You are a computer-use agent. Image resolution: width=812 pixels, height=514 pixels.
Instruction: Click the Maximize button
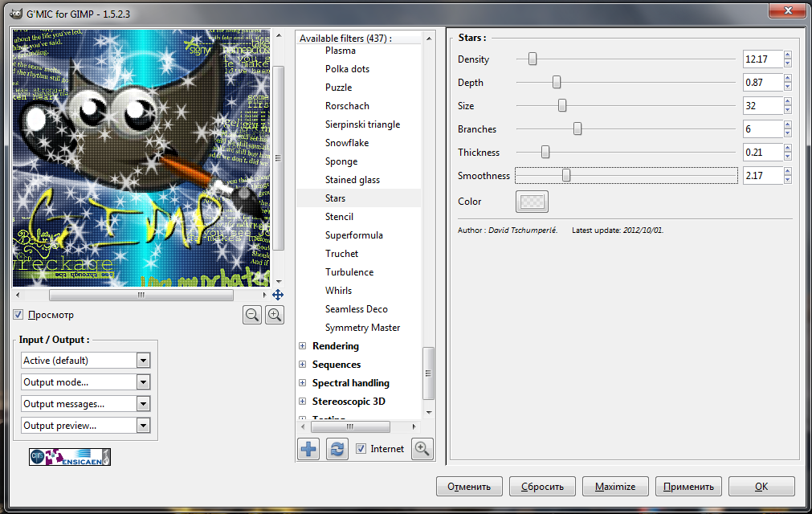(x=615, y=487)
